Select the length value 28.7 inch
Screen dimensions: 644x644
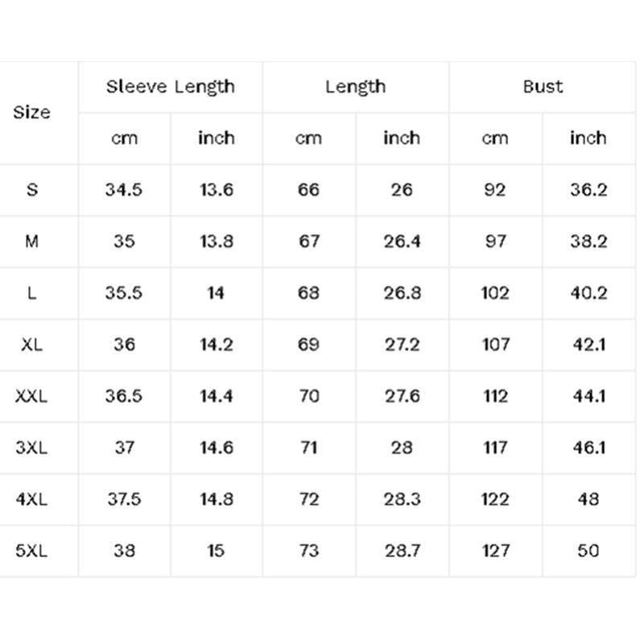(402, 551)
